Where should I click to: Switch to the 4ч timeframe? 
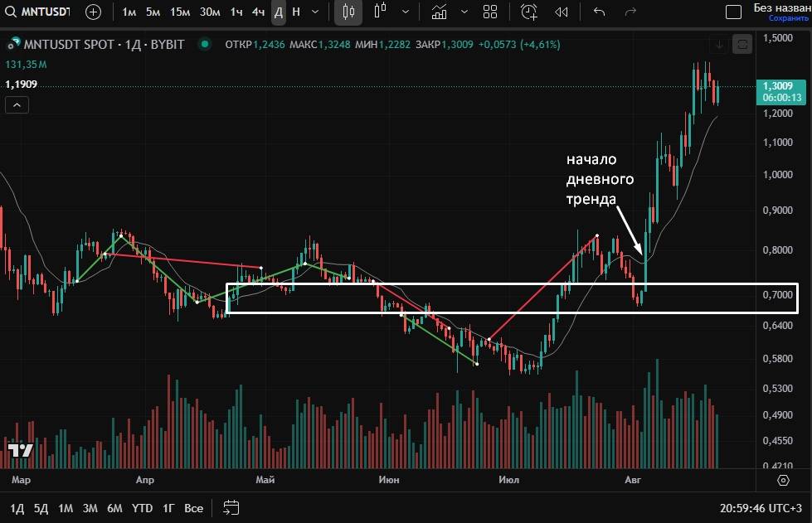click(x=258, y=12)
